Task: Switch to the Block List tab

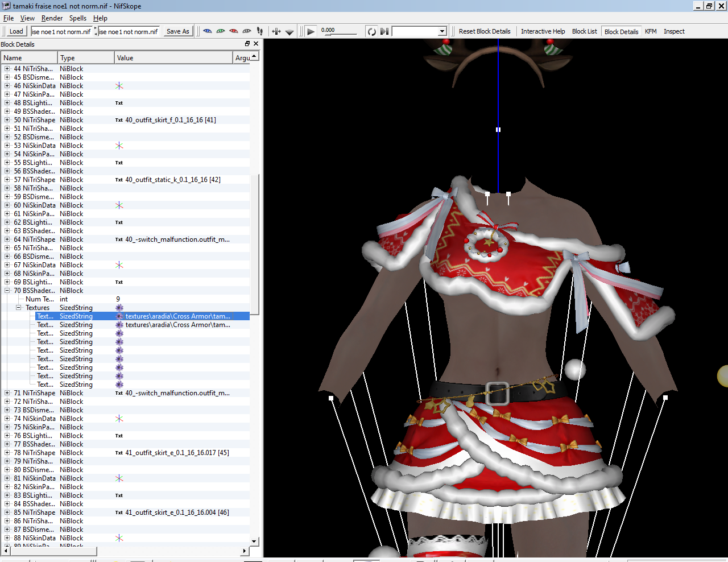Action: [x=584, y=31]
